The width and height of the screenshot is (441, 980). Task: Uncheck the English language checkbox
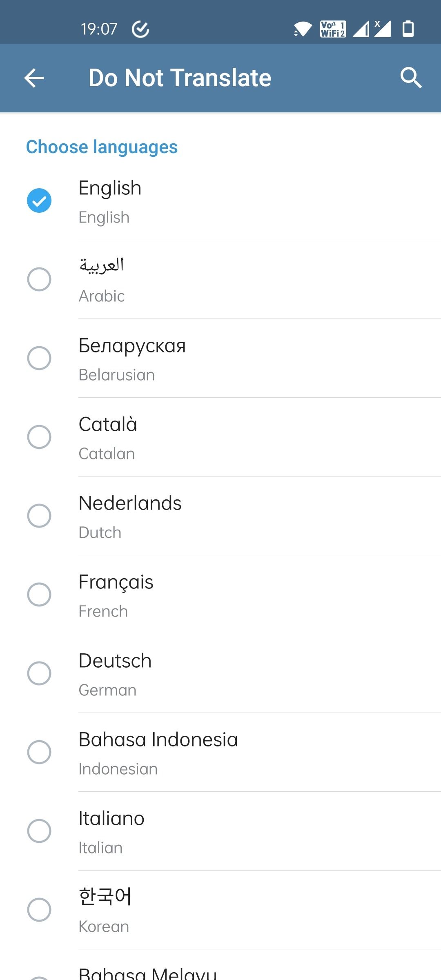(39, 200)
